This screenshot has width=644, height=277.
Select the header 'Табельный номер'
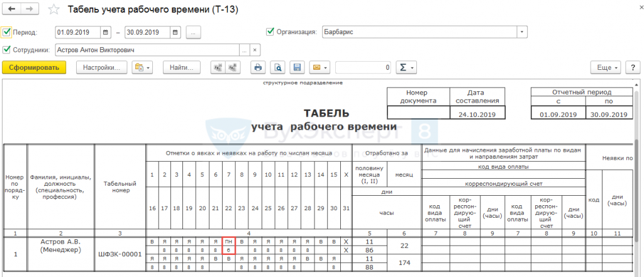coord(120,188)
